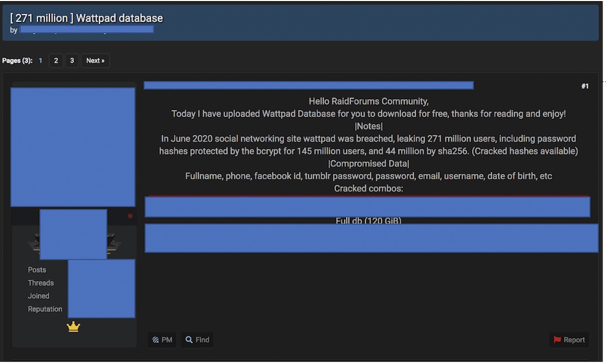
Task: Click the thread title "[ 271 million ] Wattpad database"
Action: 86,18
